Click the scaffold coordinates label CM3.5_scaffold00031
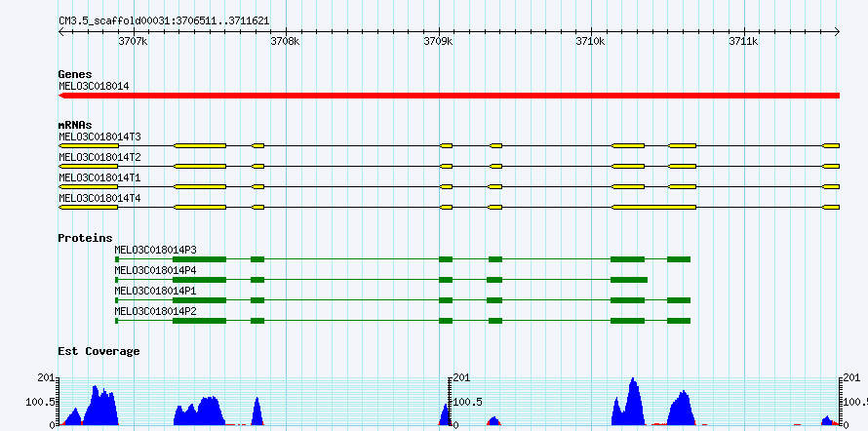This screenshot has width=868, height=431. [164, 20]
